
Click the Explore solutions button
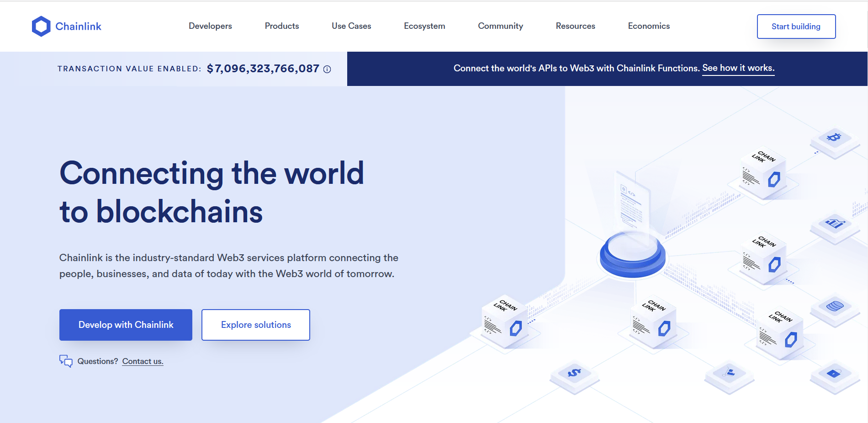pyautogui.click(x=256, y=325)
